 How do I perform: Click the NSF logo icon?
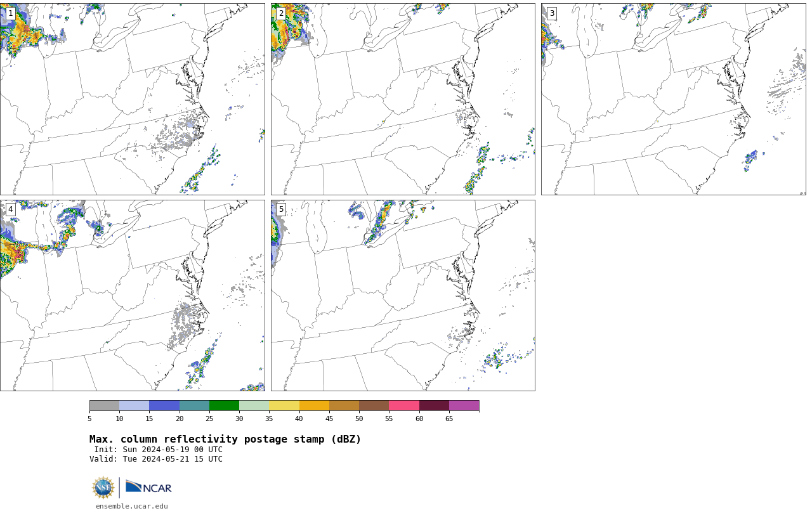click(103, 488)
